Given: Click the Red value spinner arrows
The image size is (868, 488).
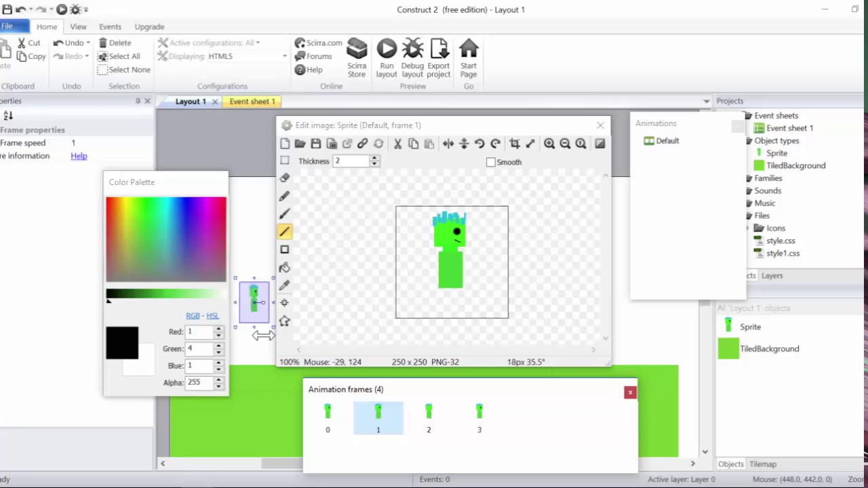Looking at the screenshot, I should [218, 332].
